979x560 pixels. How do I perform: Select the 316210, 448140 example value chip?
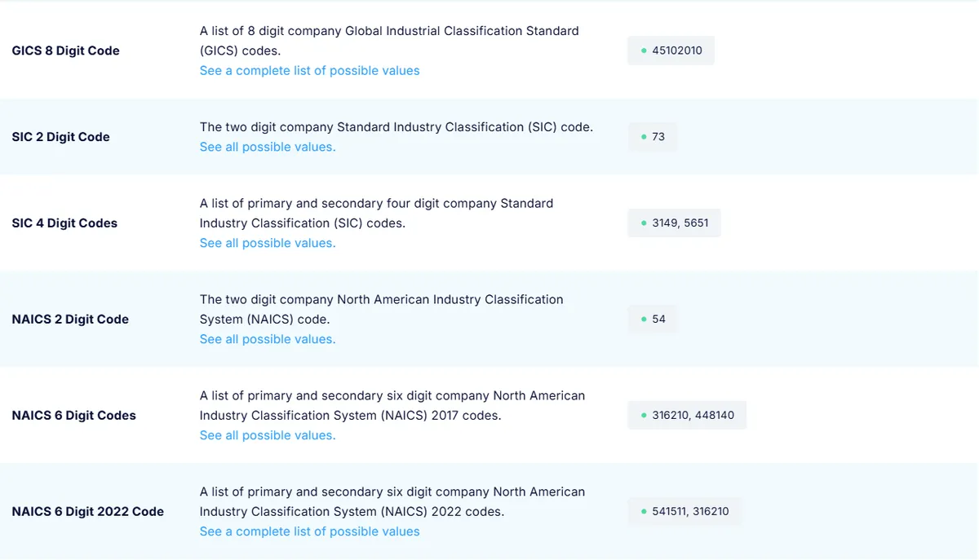coord(687,416)
